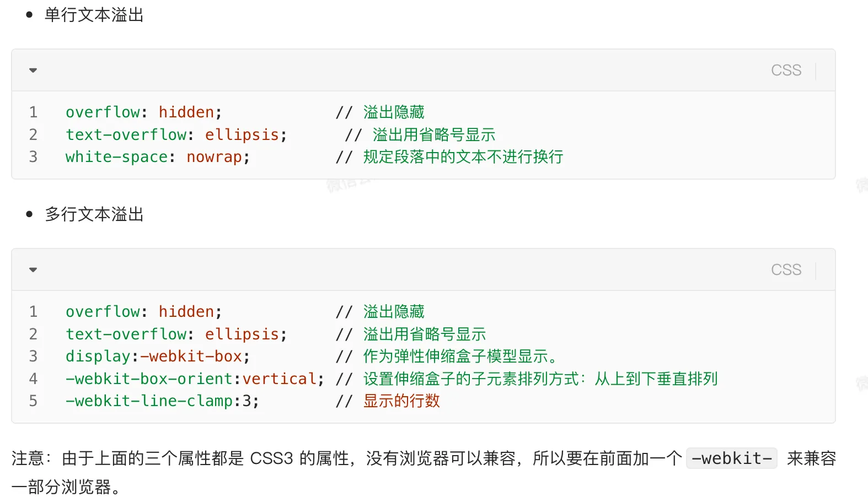Click the nowrap property value
Image resolution: width=868 pixels, height=497 pixels.
point(214,157)
